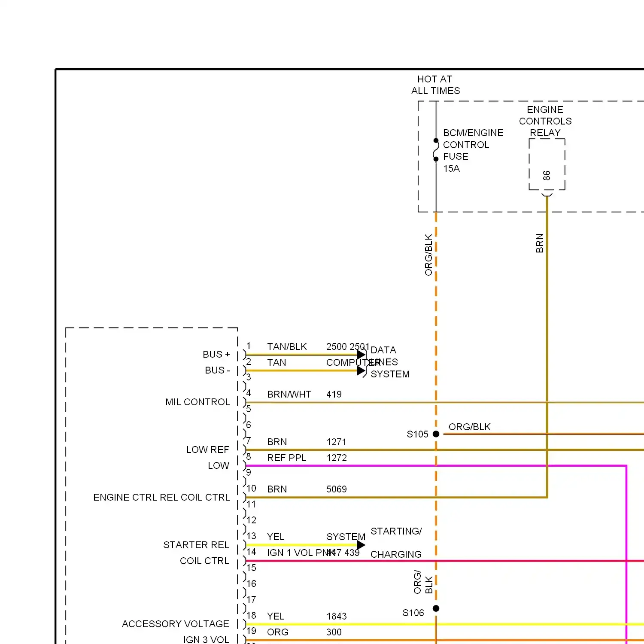644x644 pixels.
Task: Select circuit number "300" on the ORG wire
Action: [334, 632]
